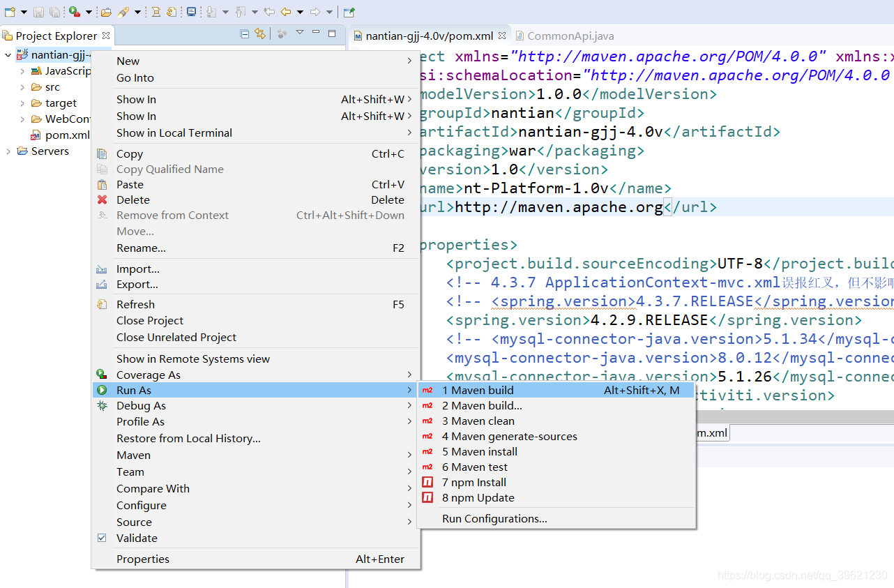Click the url line http://maven.apache.org in the editor
Viewport: 894px width, 588px height.
pos(559,207)
